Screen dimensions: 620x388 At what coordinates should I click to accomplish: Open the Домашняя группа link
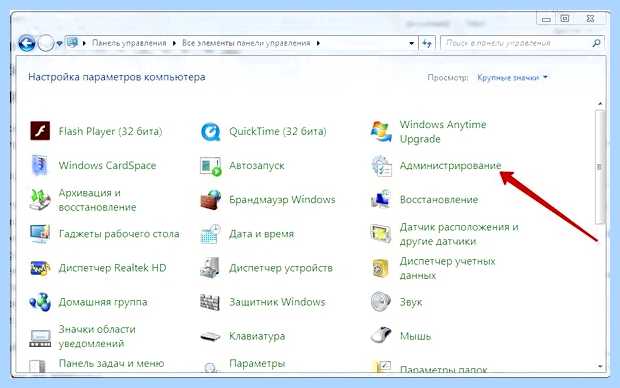click(103, 302)
